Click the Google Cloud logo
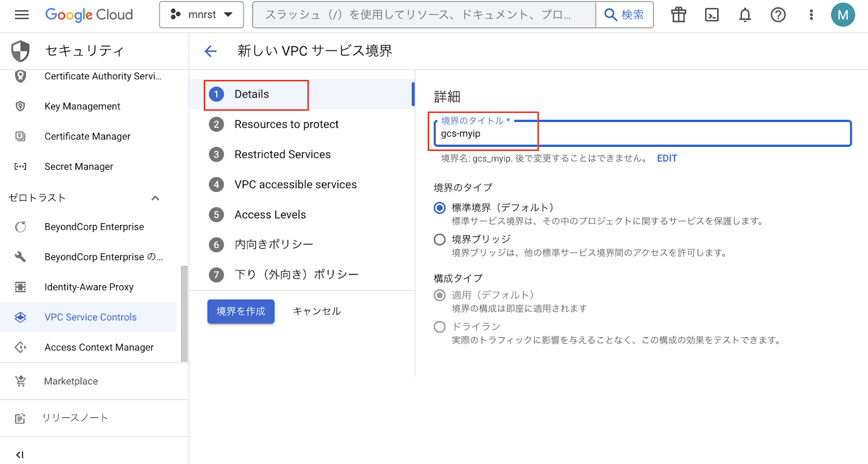Image resolution: width=868 pixels, height=464 pixels. [89, 15]
